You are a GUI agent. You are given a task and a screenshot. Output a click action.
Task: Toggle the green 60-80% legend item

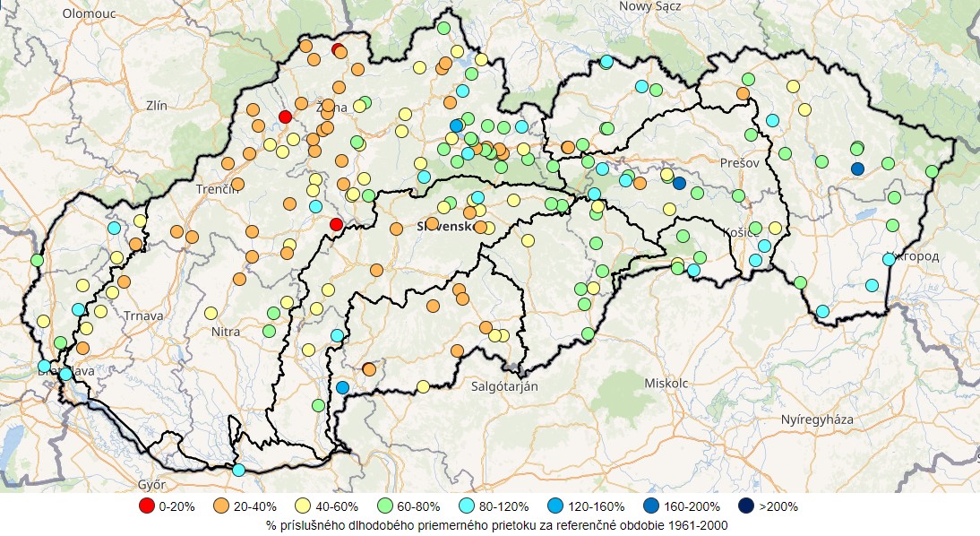coord(386,506)
